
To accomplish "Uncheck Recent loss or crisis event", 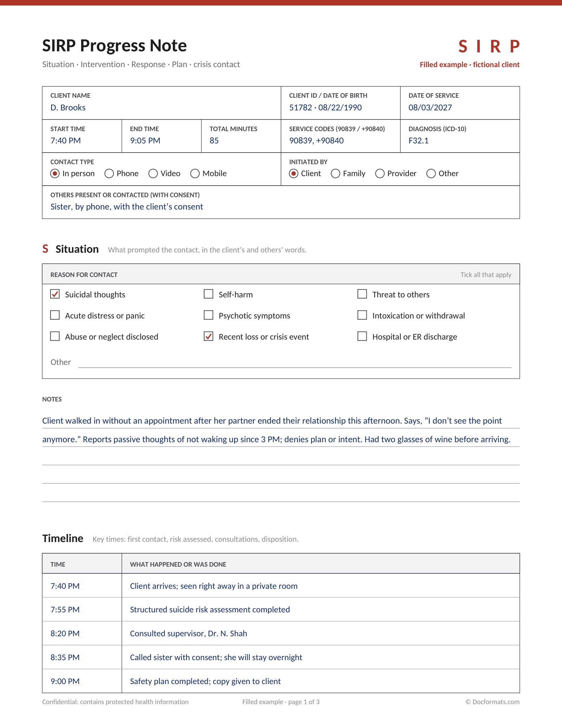I will tap(209, 336).
